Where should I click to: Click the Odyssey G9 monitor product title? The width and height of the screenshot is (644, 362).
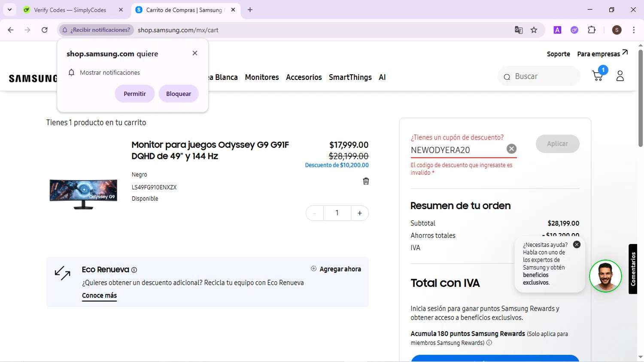coord(210,150)
